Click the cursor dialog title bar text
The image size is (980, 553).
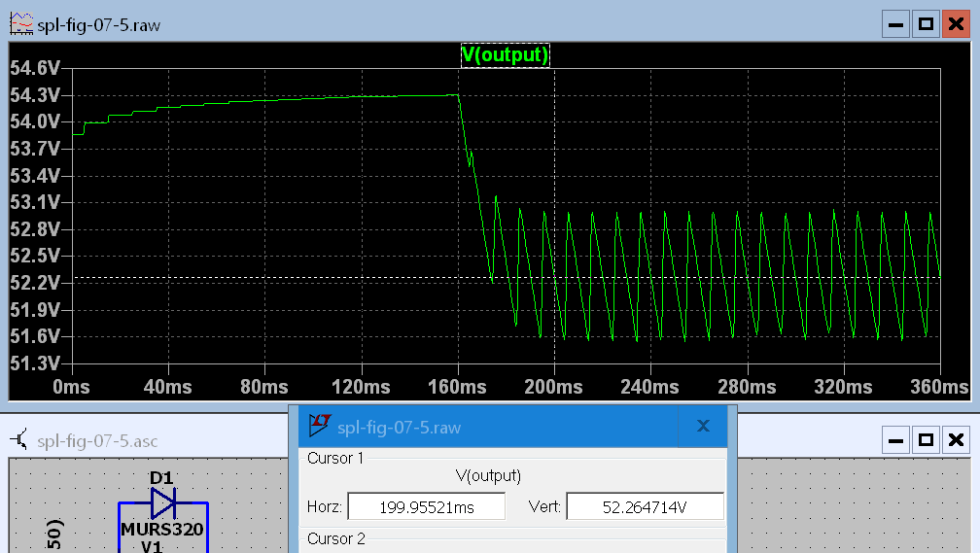[399, 427]
